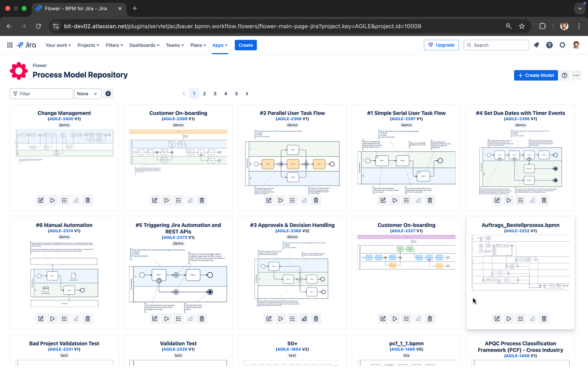The height and width of the screenshot is (368, 588).
Task: Click the Create Model button
Action: [536, 75]
